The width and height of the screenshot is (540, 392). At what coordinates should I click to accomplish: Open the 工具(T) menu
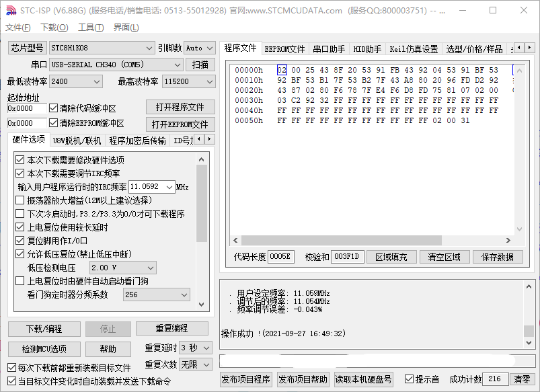87,28
